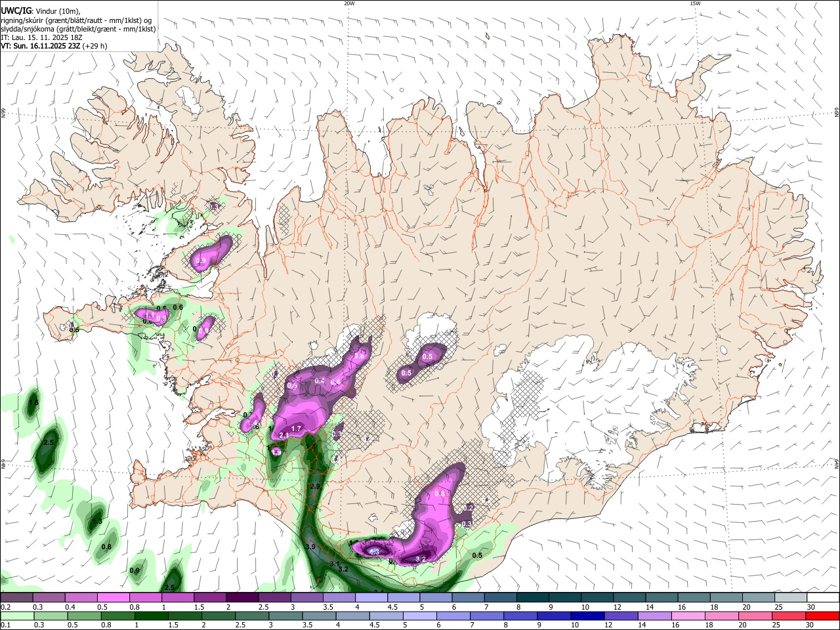Click the 2.1 precipitation value on the map
The width and height of the screenshot is (840, 630).
pos(284,436)
